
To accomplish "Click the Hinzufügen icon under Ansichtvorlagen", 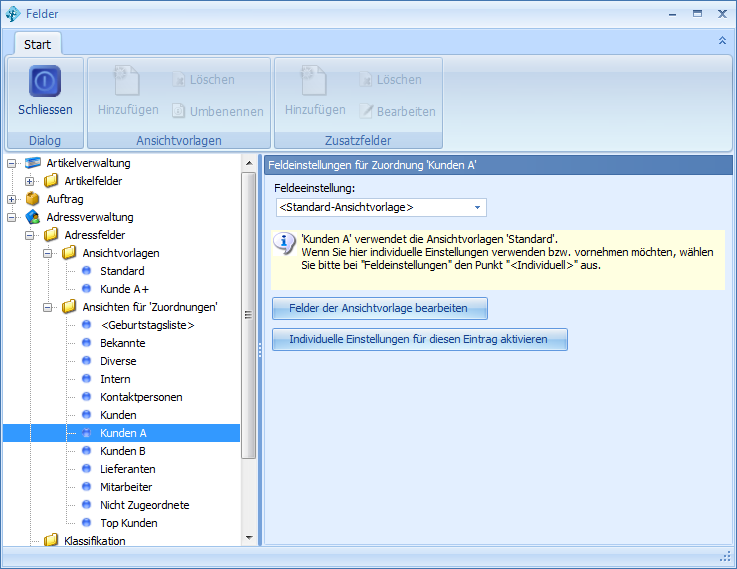I will [127, 80].
